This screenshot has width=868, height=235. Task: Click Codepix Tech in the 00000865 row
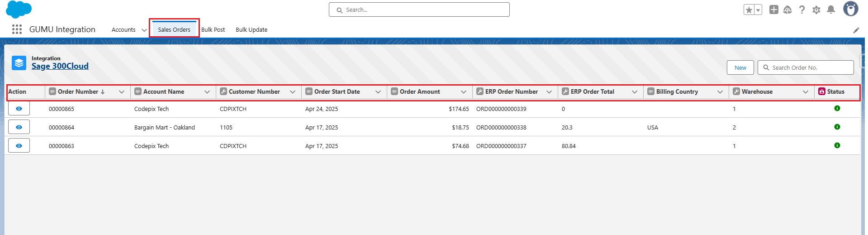coord(152,109)
